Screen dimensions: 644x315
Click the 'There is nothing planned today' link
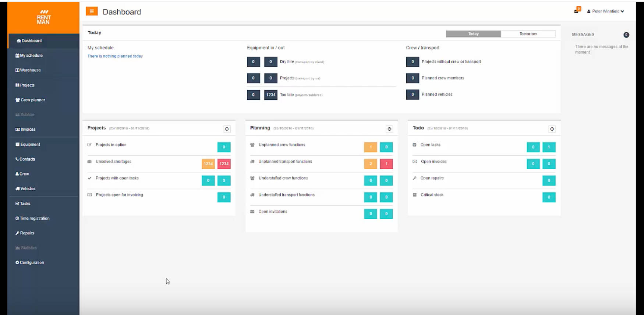coord(115,56)
